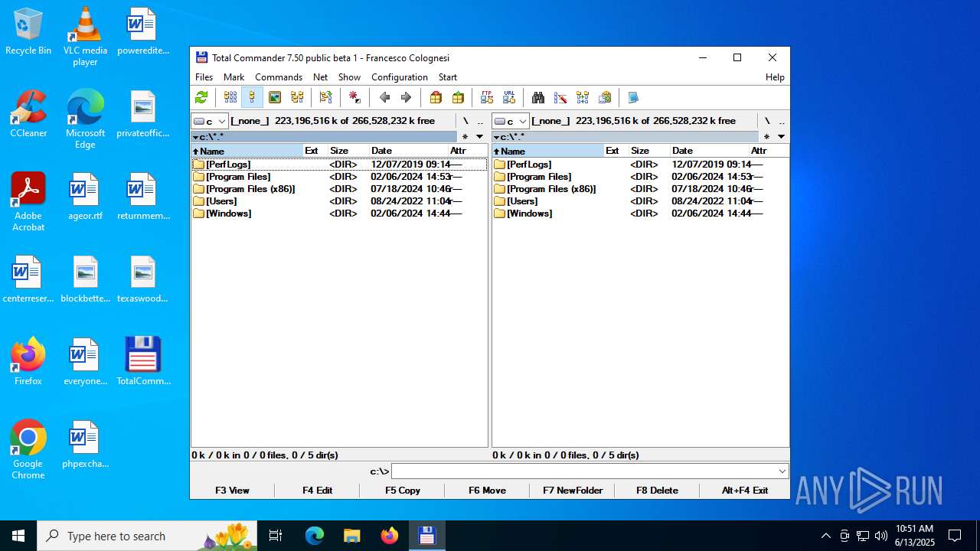The height and width of the screenshot is (551, 980).
Task: Click the Alt+F4 Exit button
Action: (x=745, y=491)
